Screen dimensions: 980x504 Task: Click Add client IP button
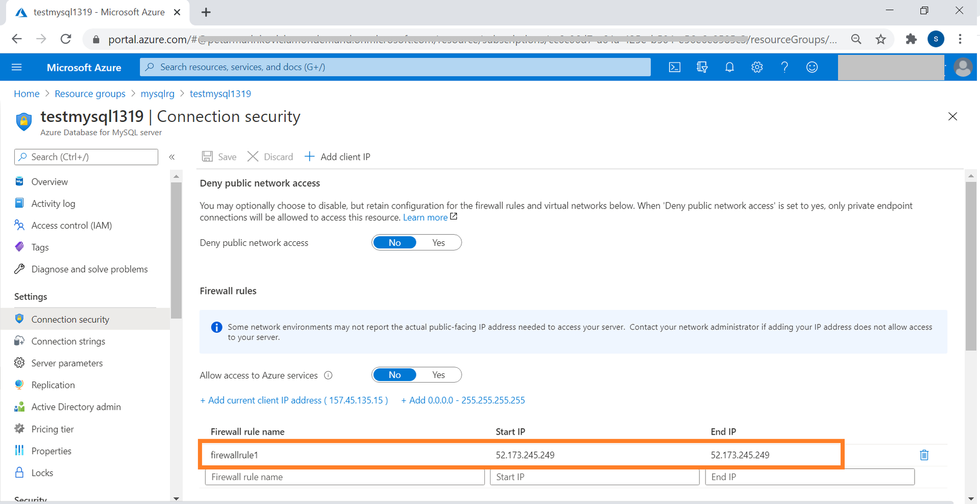tap(338, 157)
